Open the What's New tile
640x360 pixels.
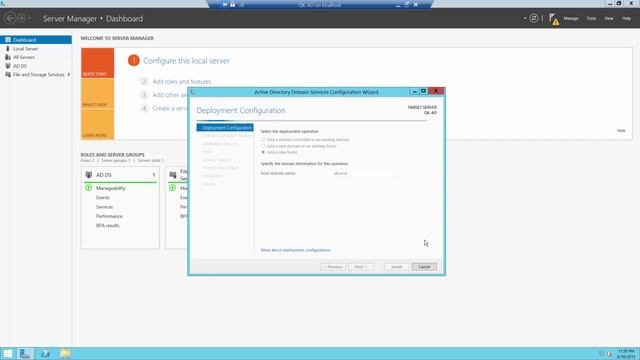click(x=98, y=94)
